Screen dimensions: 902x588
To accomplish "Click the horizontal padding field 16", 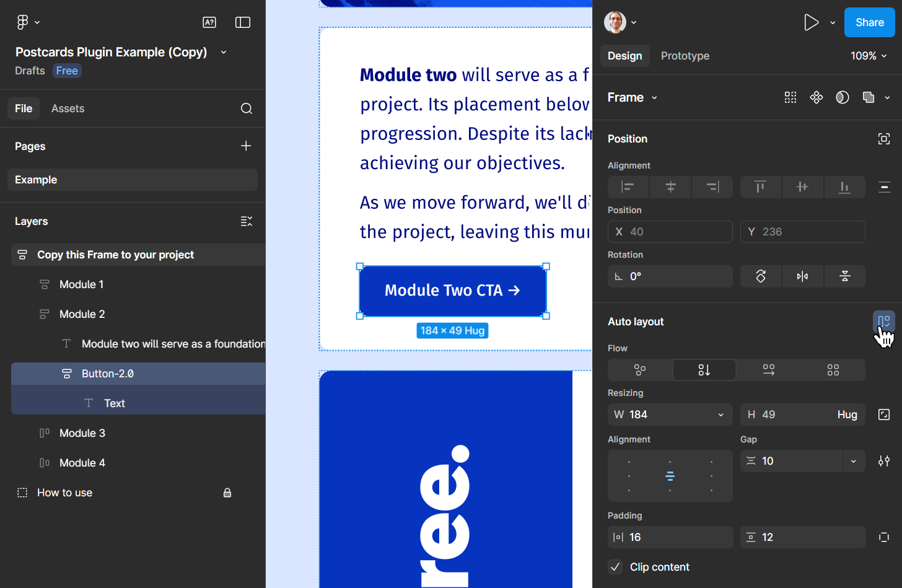I will (670, 537).
